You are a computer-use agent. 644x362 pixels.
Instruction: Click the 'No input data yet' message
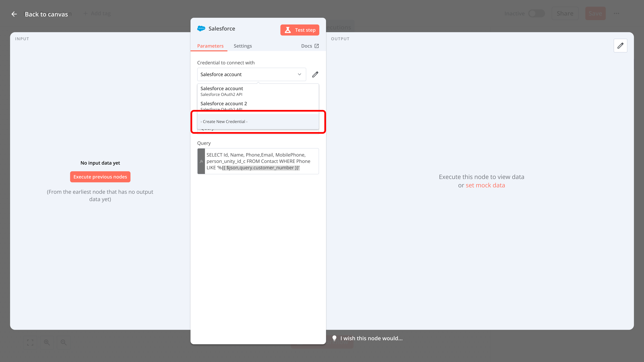(100, 163)
